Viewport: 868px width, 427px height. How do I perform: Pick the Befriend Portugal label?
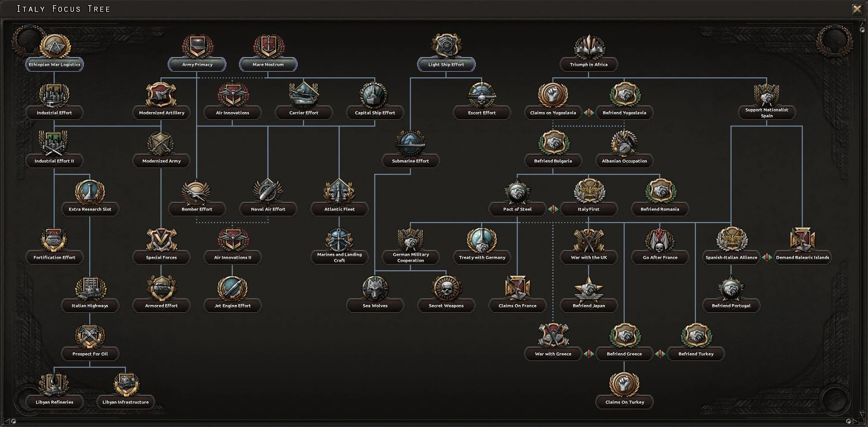click(x=731, y=306)
